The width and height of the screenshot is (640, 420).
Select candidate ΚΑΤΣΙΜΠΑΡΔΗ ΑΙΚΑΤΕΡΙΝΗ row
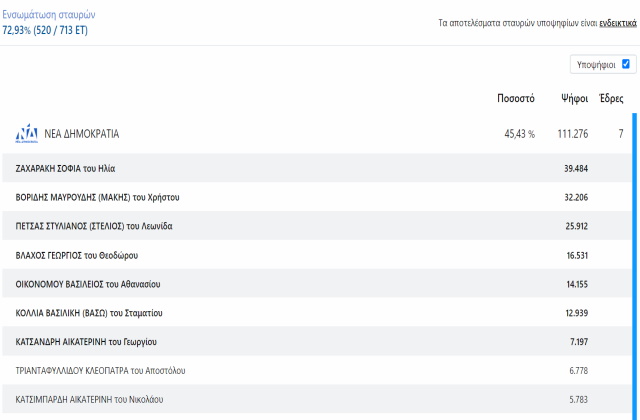pos(317,399)
